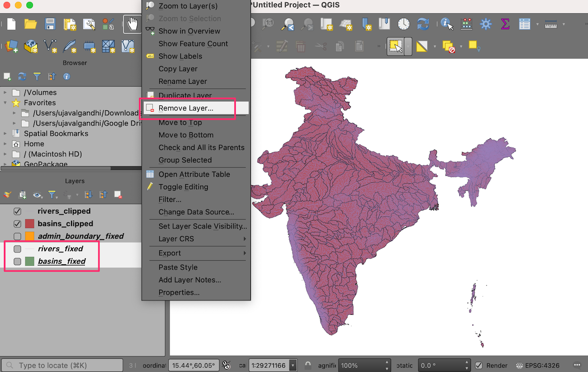Image resolution: width=588 pixels, height=372 pixels.
Task: Select Open Attribute Table menu entry
Action: click(194, 174)
